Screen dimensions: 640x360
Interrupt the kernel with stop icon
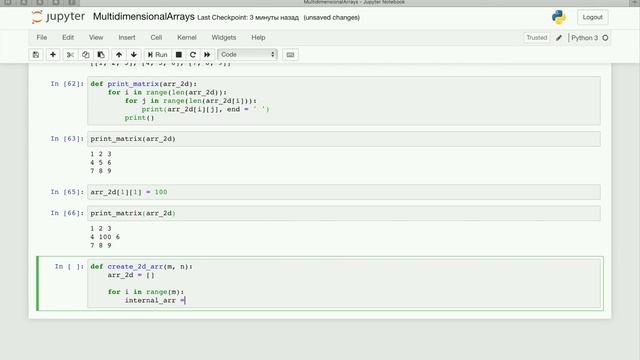point(178,55)
